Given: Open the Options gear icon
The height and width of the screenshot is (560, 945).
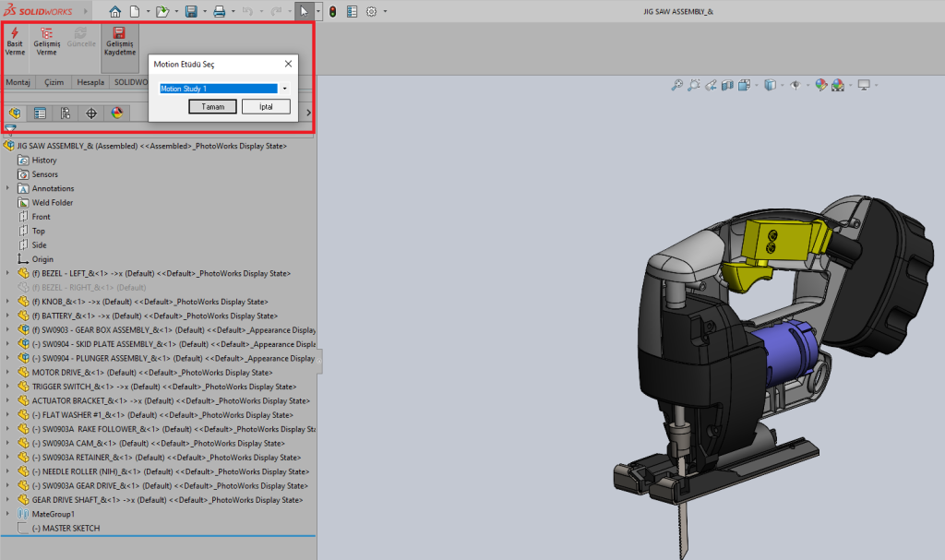Looking at the screenshot, I should click(x=372, y=12).
